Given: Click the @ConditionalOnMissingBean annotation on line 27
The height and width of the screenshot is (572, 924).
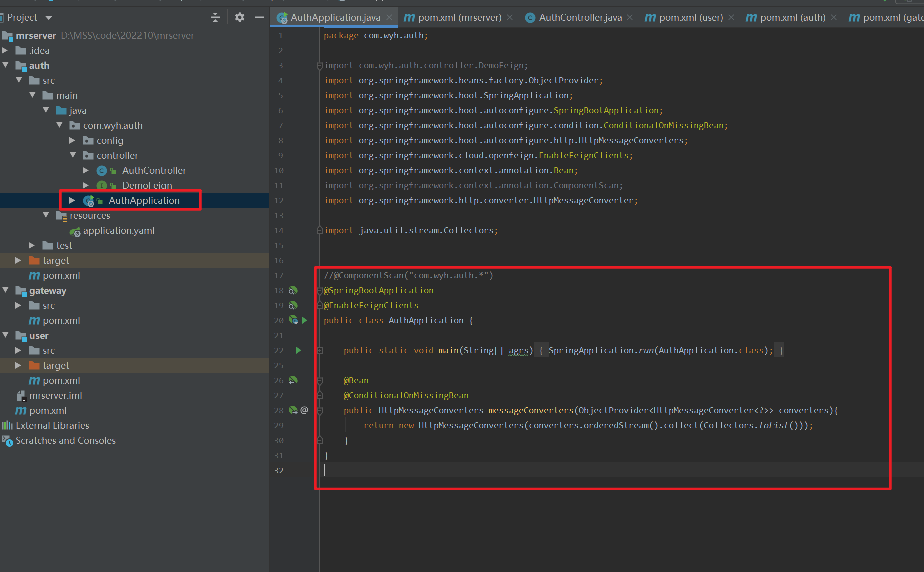Looking at the screenshot, I should click(x=406, y=395).
